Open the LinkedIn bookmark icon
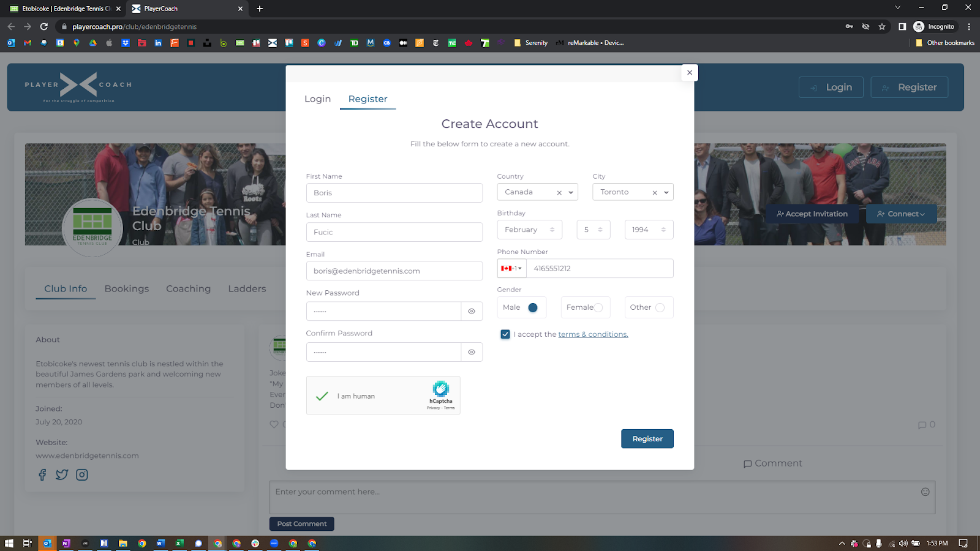Image resolution: width=980 pixels, height=551 pixels. (158, 43)
